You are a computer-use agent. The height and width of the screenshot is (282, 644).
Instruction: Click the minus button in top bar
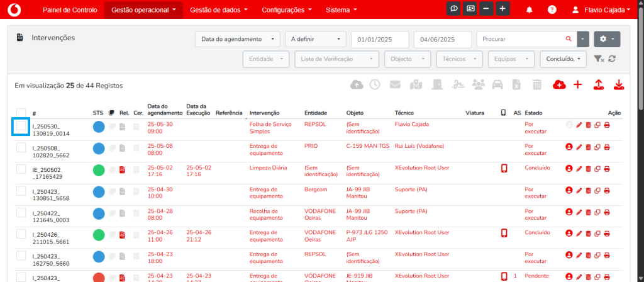pos(486,9)
